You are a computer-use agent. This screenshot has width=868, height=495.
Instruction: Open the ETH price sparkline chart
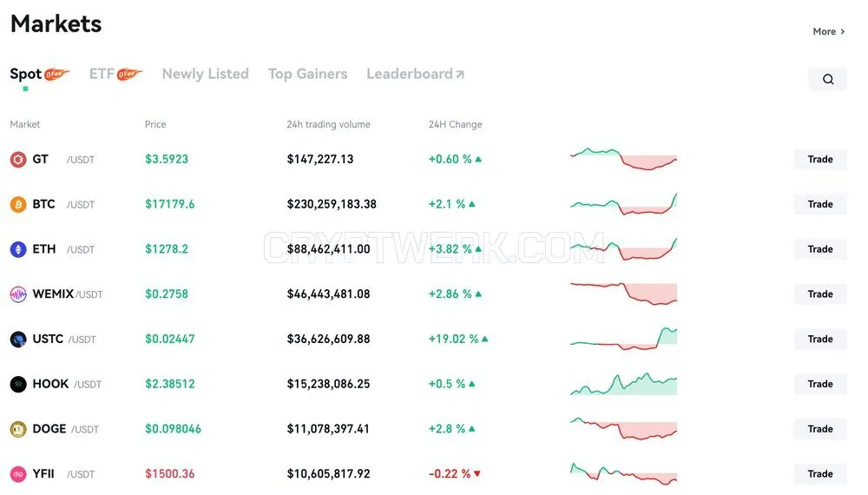(x=623, y=249)
